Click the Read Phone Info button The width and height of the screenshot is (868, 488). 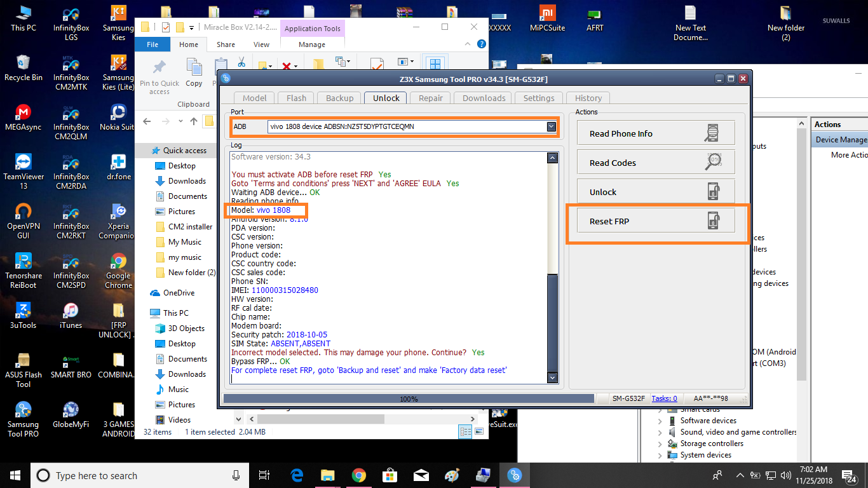pyautogui.click(x=656, y=133)
